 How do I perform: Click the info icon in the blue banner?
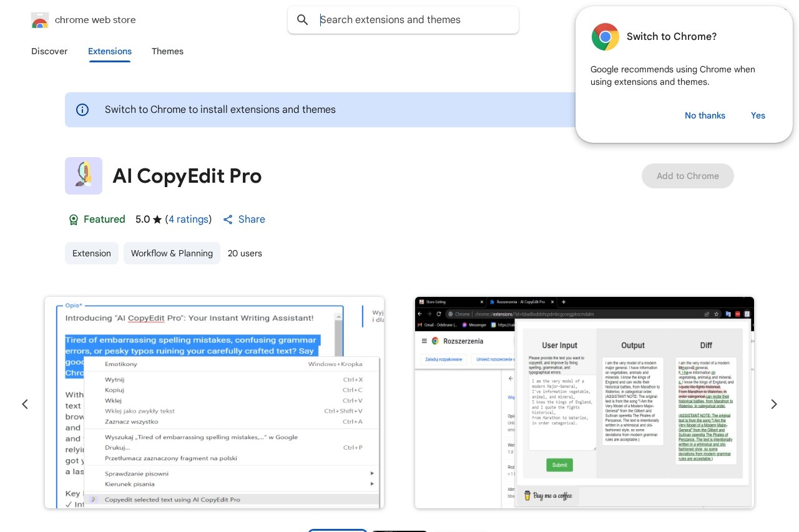pos(82,110)
